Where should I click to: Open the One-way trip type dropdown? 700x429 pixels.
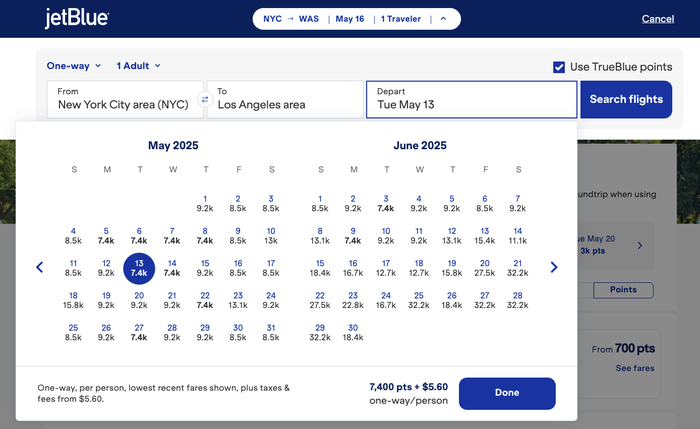(x=74, y=66)
